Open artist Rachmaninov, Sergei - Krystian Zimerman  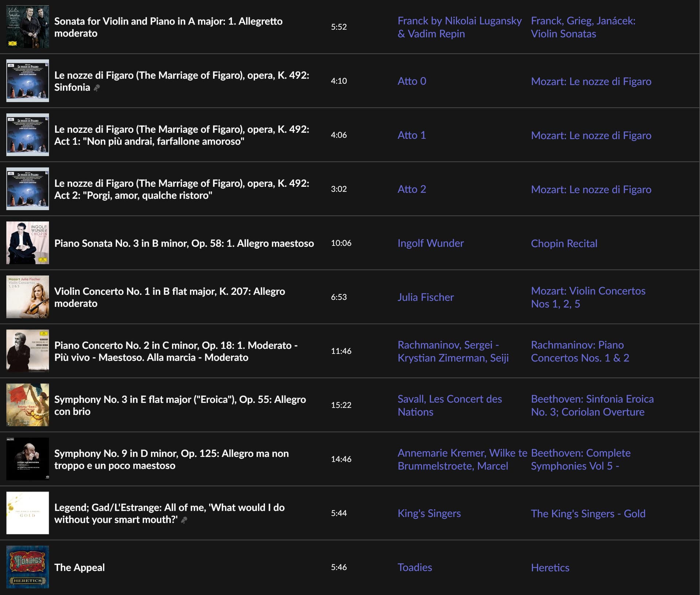(x=453, y=351)
